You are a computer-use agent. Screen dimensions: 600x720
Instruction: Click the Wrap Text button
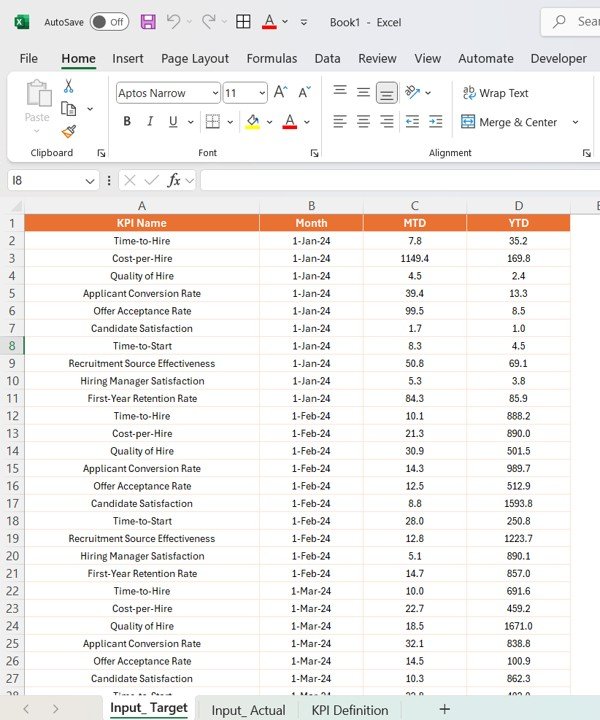click(x=495, y=93)
